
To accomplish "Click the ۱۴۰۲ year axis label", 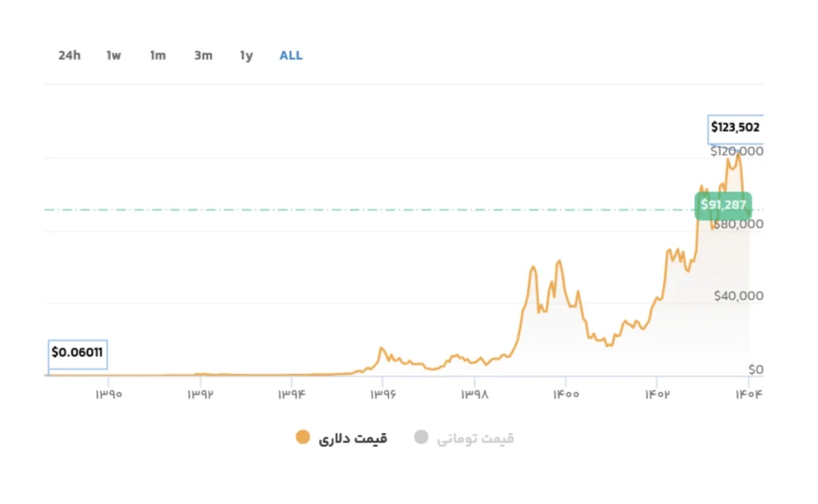I will pos(657,393).
